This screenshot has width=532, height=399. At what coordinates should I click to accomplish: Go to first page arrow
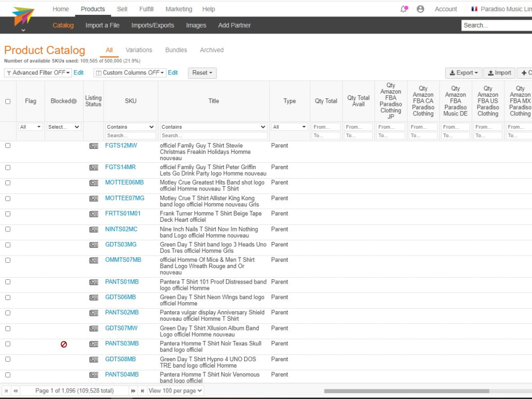click(x=6, y=391)
